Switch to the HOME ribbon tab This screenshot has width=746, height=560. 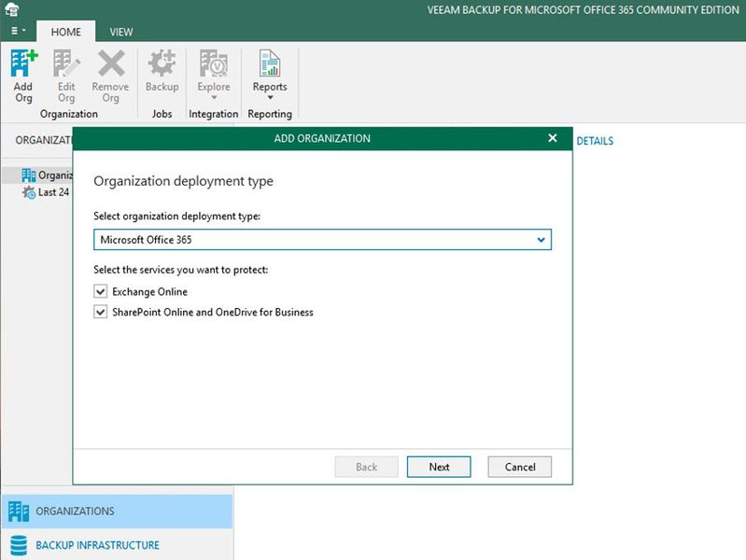click(65, 32)
